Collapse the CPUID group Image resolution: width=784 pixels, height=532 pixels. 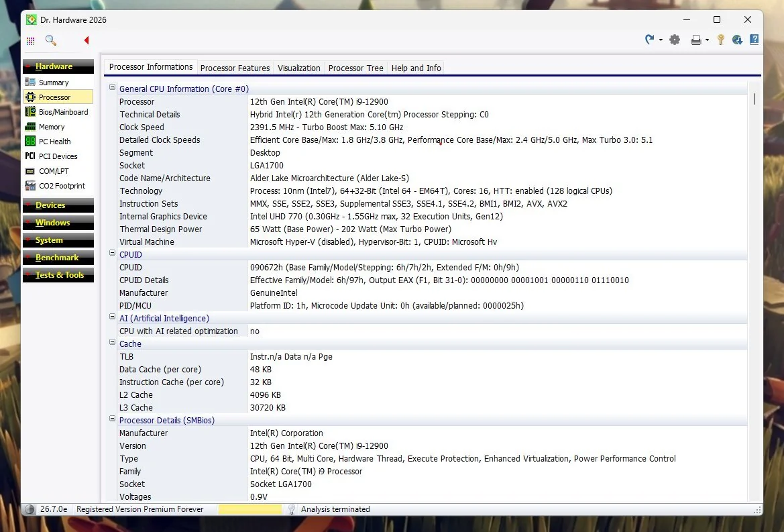click(113, 252)
